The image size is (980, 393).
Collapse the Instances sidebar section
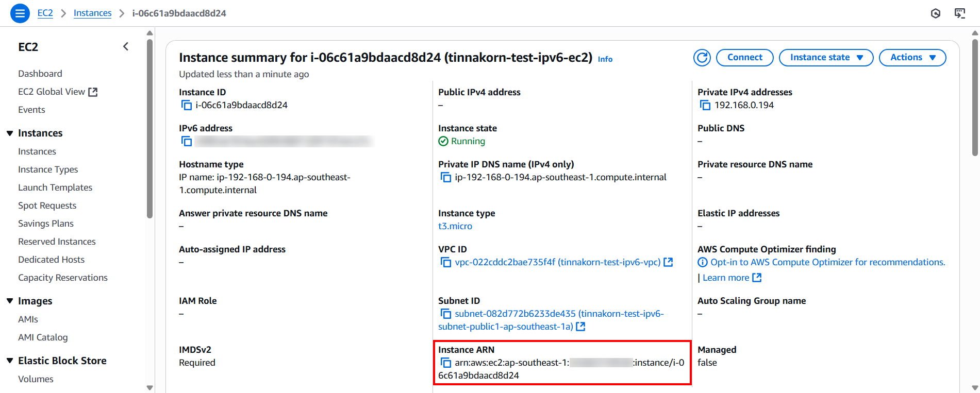[x=10, y=133]
